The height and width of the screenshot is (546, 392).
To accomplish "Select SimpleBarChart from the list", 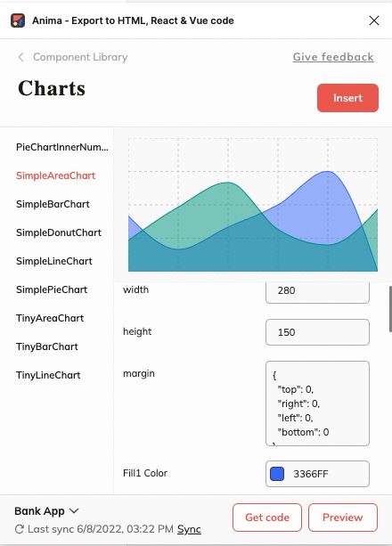I will pos(53,204).
